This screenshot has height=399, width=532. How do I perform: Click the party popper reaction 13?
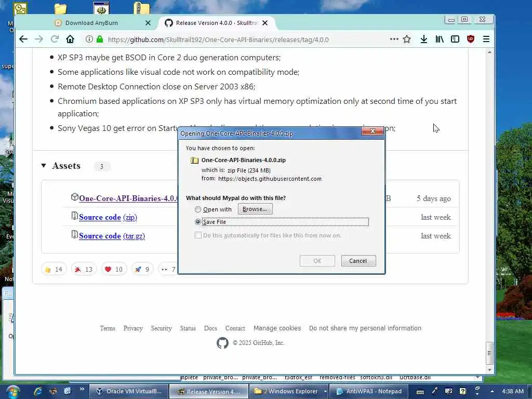tap(84, 269)
